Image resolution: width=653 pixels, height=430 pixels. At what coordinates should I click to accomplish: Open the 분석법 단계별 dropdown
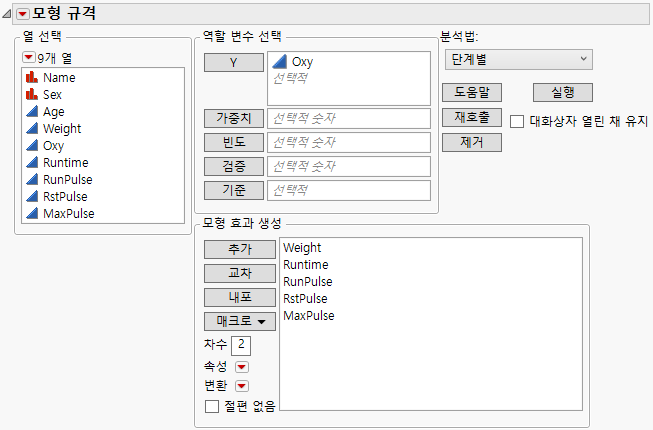(x=518, y=60)
